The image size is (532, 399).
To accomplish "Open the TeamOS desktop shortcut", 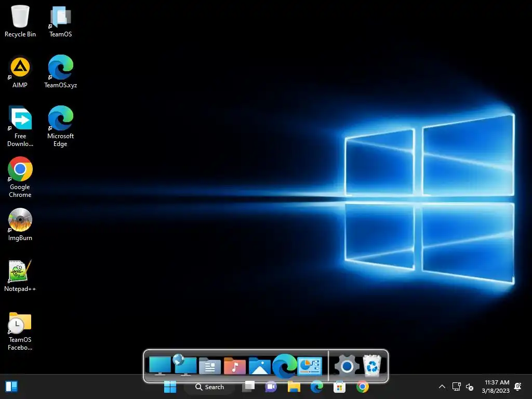I will pos(60,21).
